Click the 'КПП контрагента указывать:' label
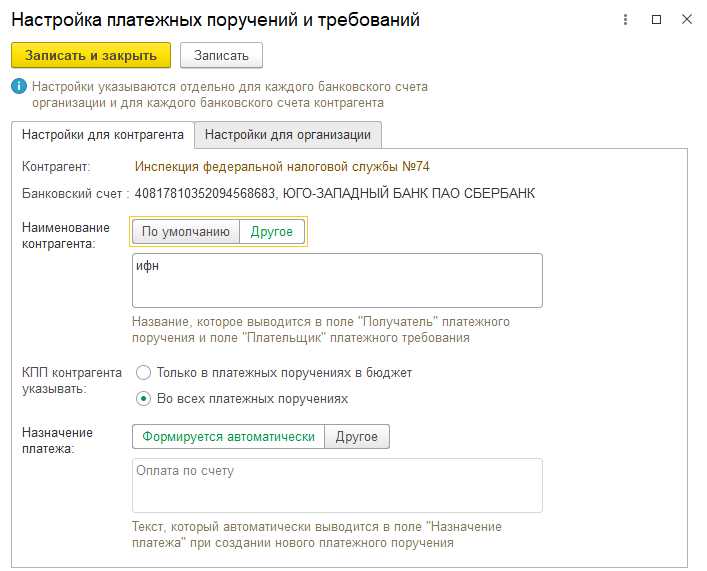This screenshot has width=707, height=571. [72, 381]
